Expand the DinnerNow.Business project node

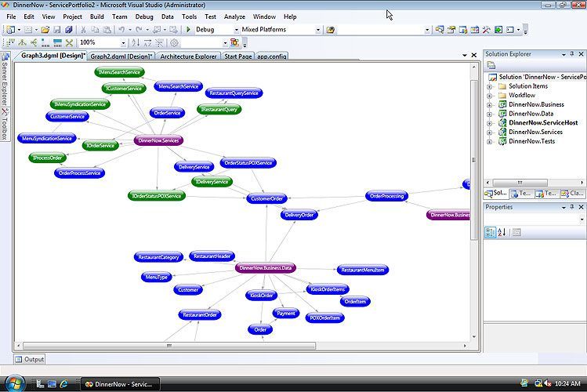click(x=489, y=105)
